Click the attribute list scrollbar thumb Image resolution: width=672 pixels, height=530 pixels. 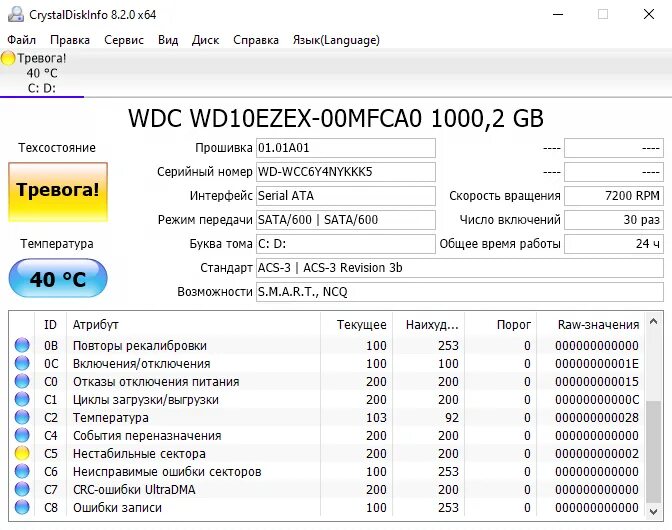click(654, 451)
